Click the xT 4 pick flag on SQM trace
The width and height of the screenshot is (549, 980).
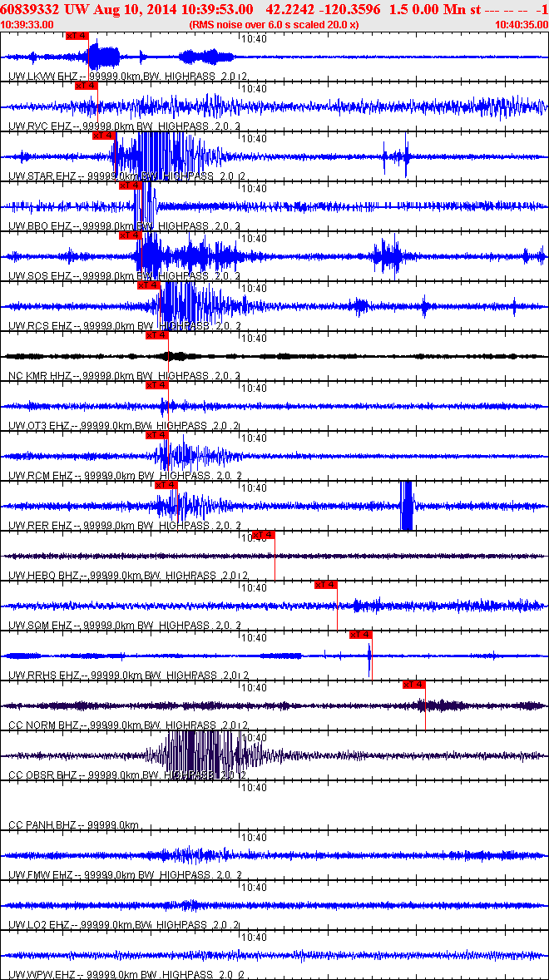tap(326, 585)
